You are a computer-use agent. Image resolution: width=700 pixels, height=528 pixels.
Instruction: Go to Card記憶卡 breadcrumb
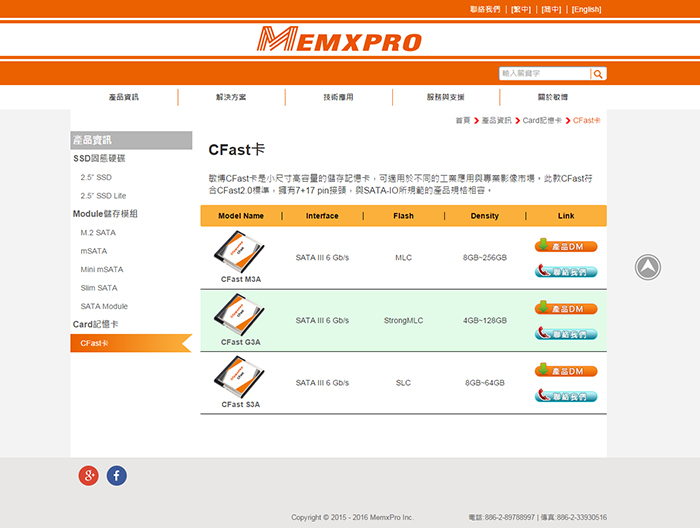point(542,121)
